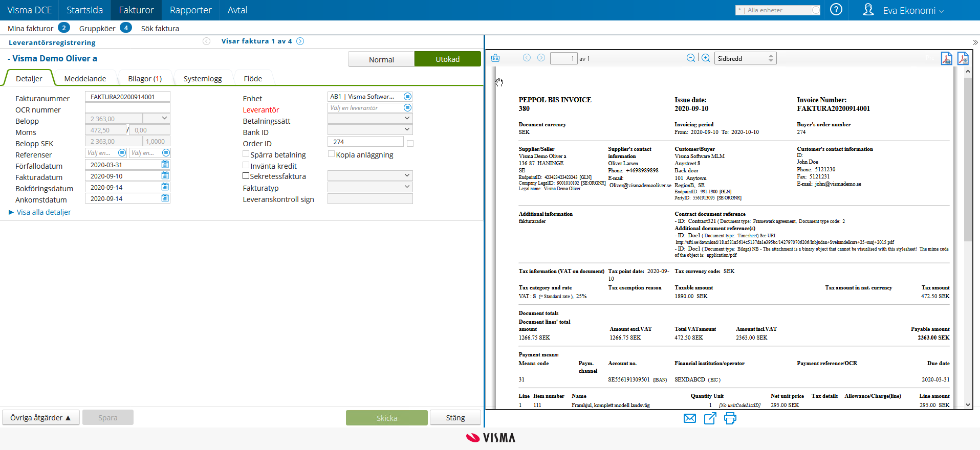Print the invoice with the printer icon
The height and width of the screenshot is (450, 980).
[730, 418]
